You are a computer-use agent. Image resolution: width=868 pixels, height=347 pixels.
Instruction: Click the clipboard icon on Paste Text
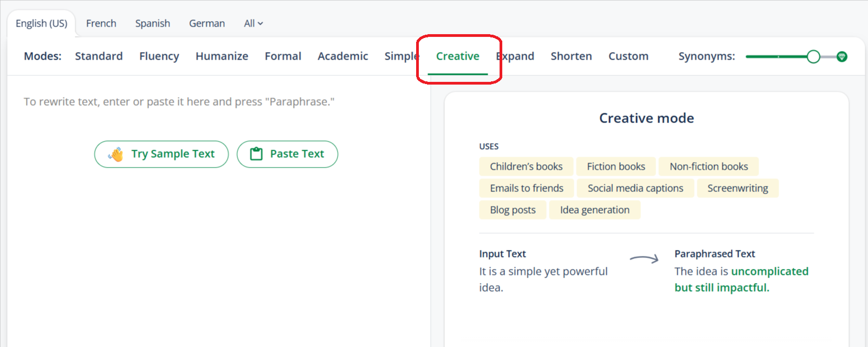(x=256, y=153)
